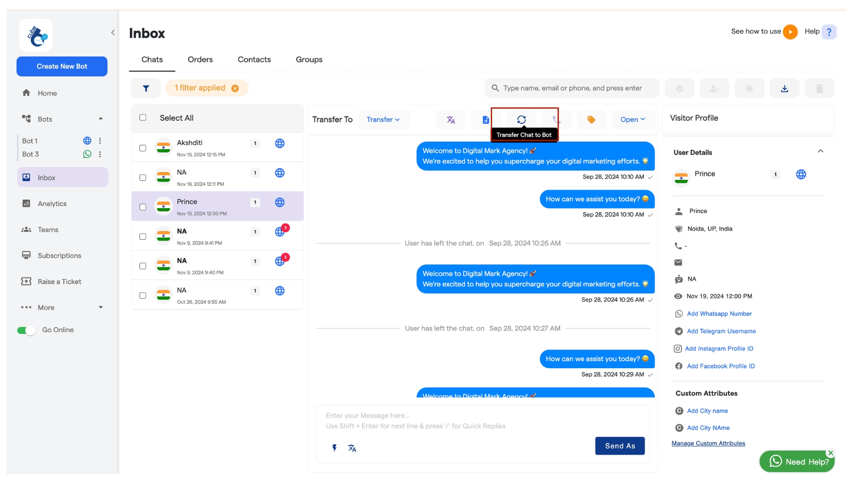Click the orange tag label icon

point(591,120)
